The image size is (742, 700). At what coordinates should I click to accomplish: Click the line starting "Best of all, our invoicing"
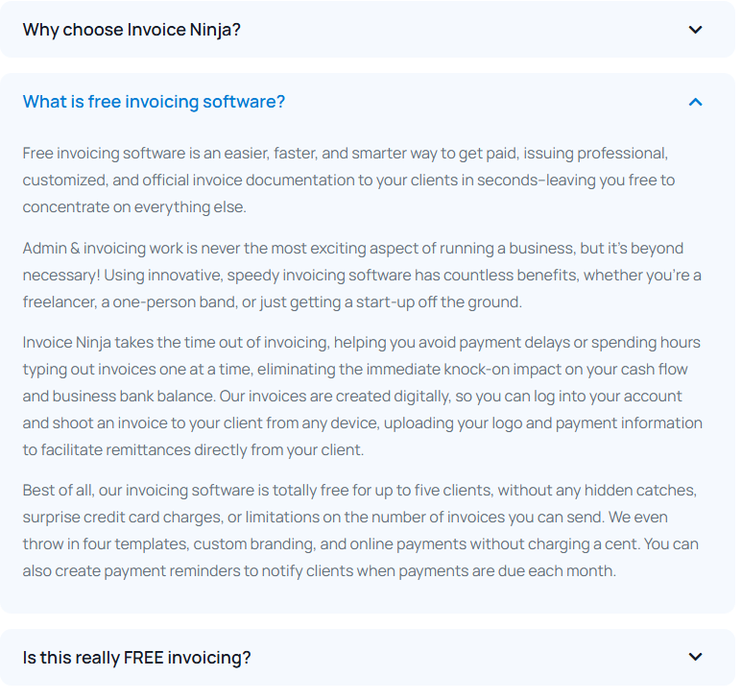coord(359,491)
